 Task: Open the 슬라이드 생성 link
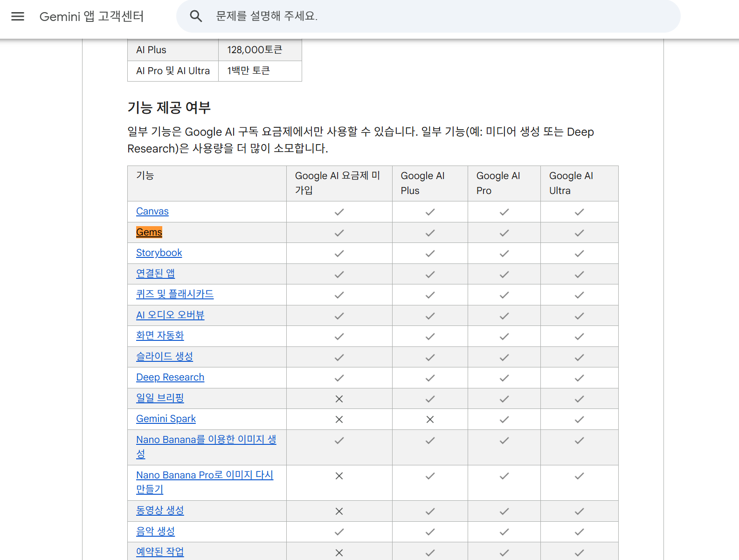click(165, 357)
